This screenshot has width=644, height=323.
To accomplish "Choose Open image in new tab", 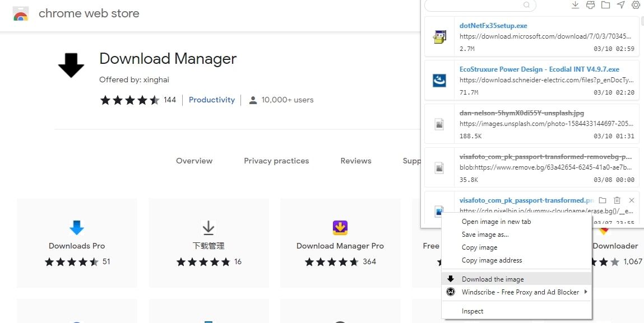I will [x=516, y=222].
